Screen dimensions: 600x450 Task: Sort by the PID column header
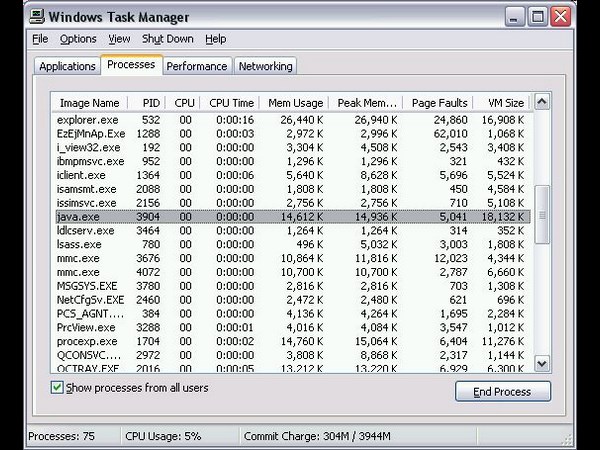(150, 103)
